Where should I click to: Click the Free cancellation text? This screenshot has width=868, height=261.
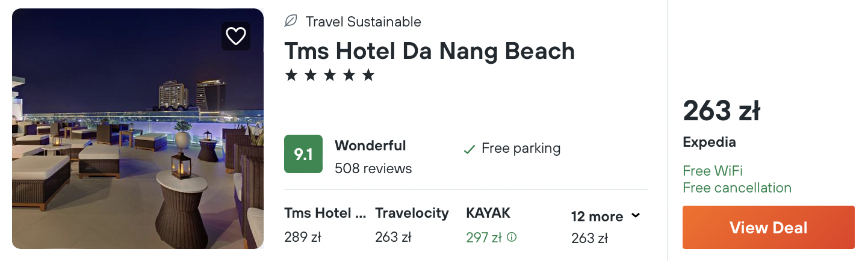[x=737, y=188]
